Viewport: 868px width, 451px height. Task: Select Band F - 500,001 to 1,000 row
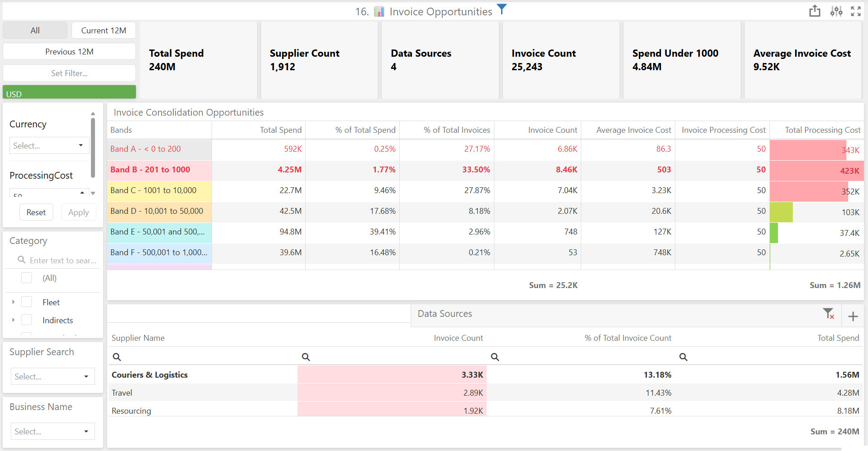coord(485,253)
